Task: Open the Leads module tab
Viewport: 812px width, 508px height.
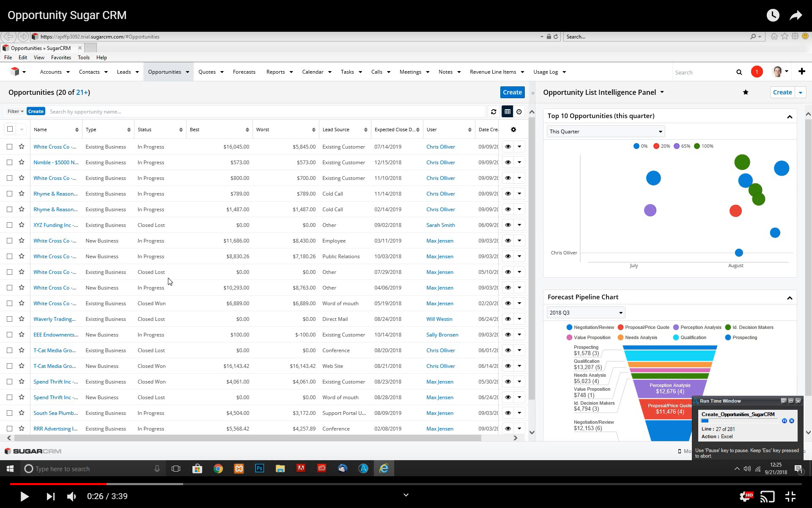Action: 123,72
